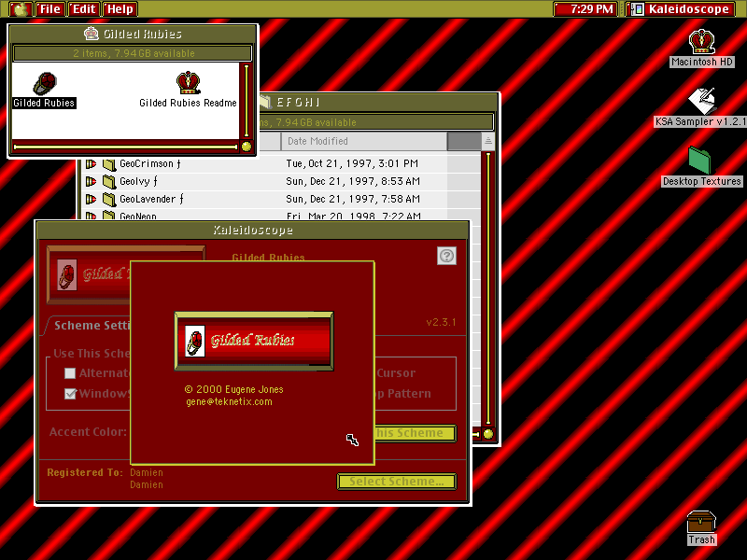The height and width of the screenshot is (560, 747).
Task: Click the vertical scrollbar in EFGHI list window
Action: coord(487,288)
